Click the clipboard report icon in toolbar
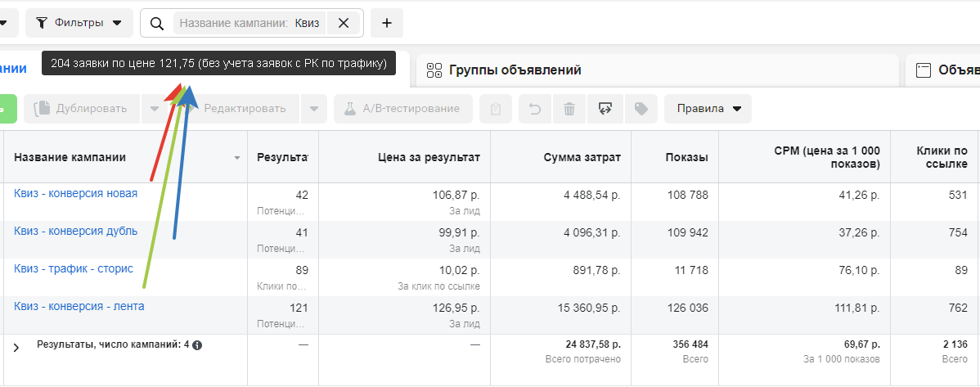 (496, 109)
